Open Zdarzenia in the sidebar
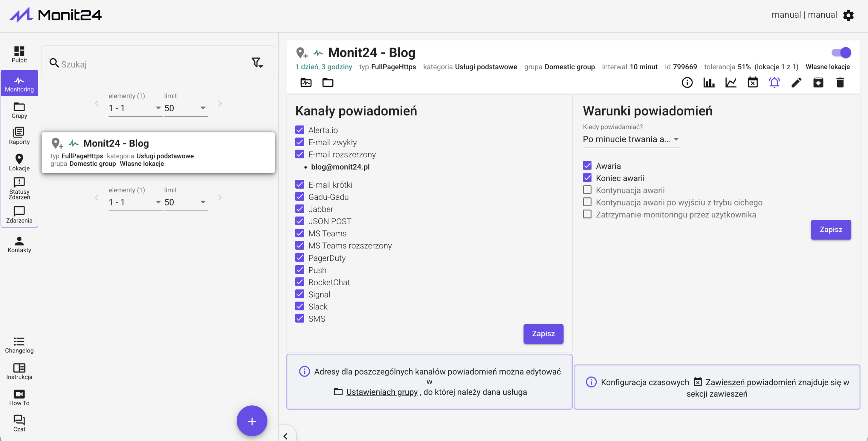The height and width of the screenshot is (441, 868). tap(19, 215)
